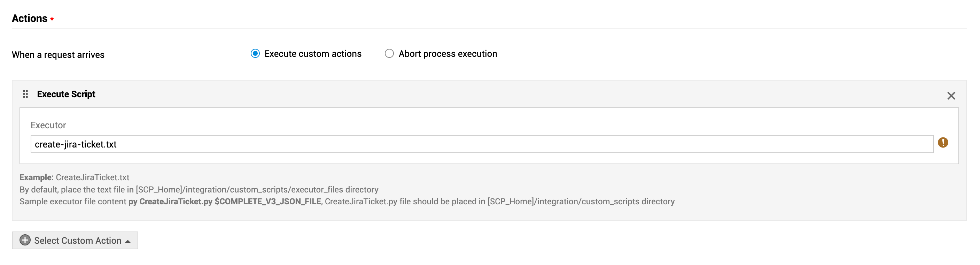
Task: Choose the Abort process execution radio option
Action: point(389,54)
